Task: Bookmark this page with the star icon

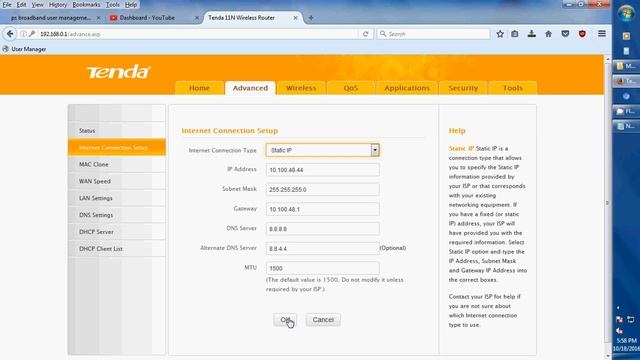Action: tap(500, 34)
